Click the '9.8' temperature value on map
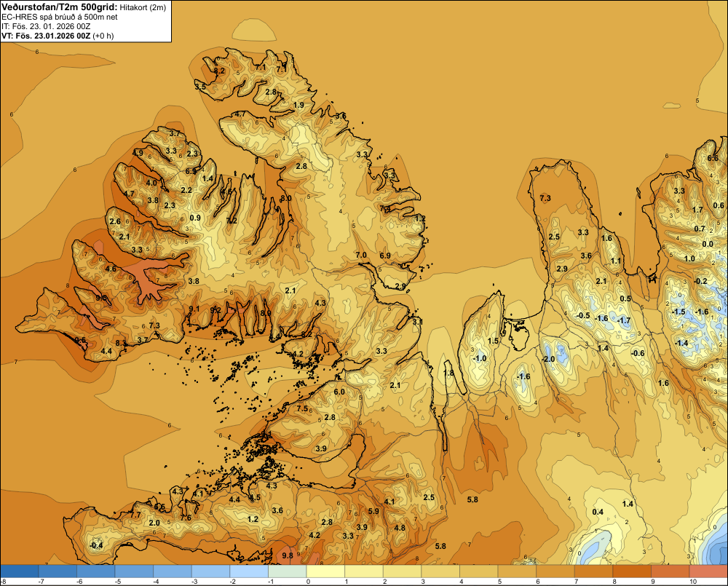Image resolution: width=728 pixels, height=586 pixels. point(288,555)
